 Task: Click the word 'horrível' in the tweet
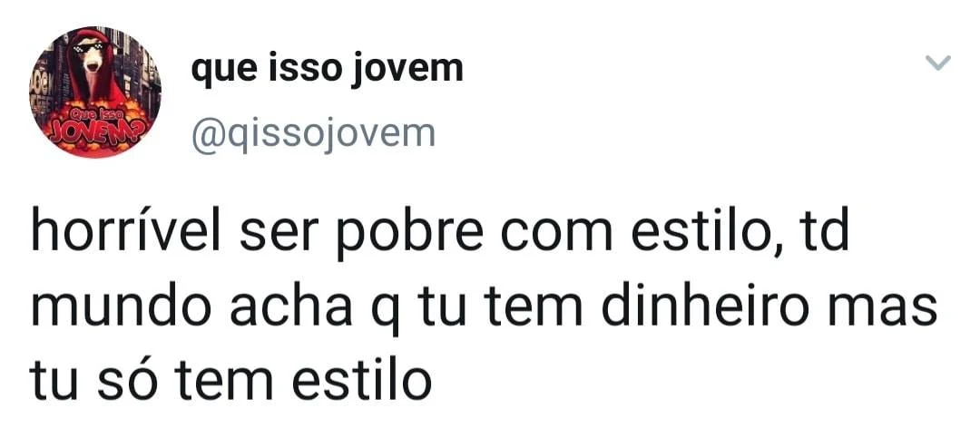125,234
